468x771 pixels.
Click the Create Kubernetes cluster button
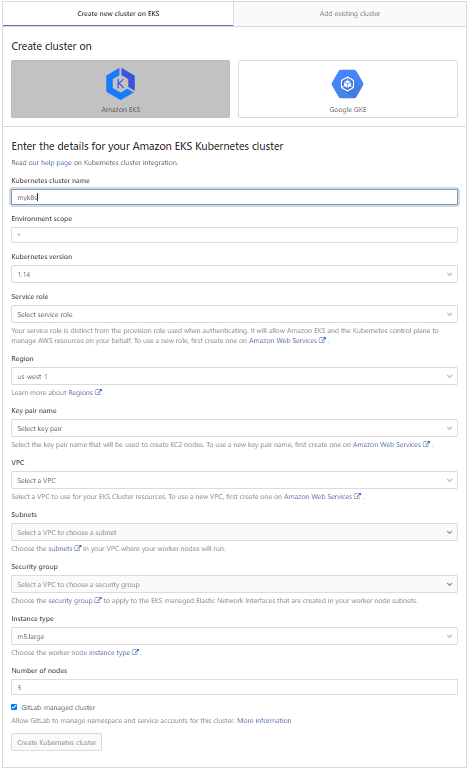[x=57, y=742]
